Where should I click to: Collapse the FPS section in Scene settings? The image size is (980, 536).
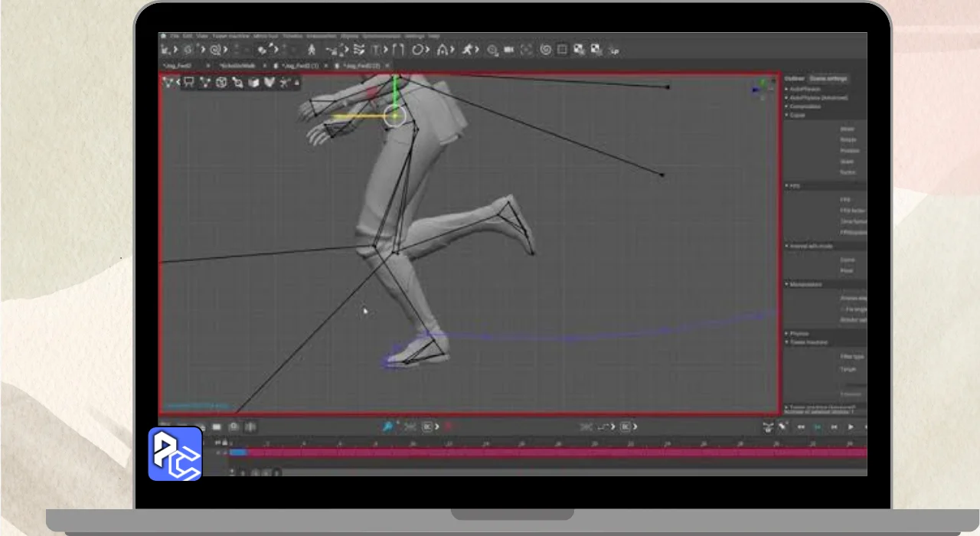794,186
